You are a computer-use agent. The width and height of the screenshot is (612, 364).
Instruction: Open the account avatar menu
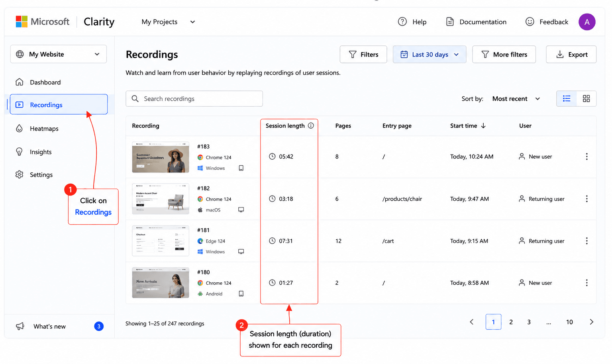pyautogui.click(x=587, y=22)
